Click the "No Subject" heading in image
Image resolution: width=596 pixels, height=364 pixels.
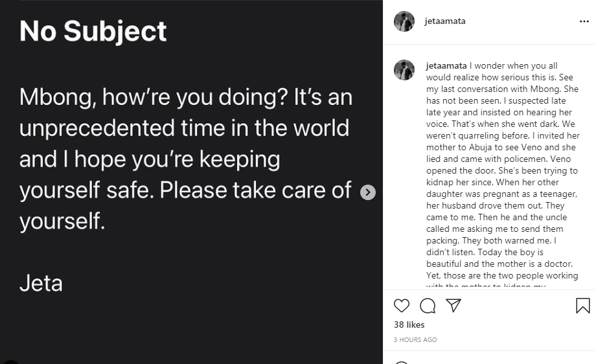click(x=93, y=31)
